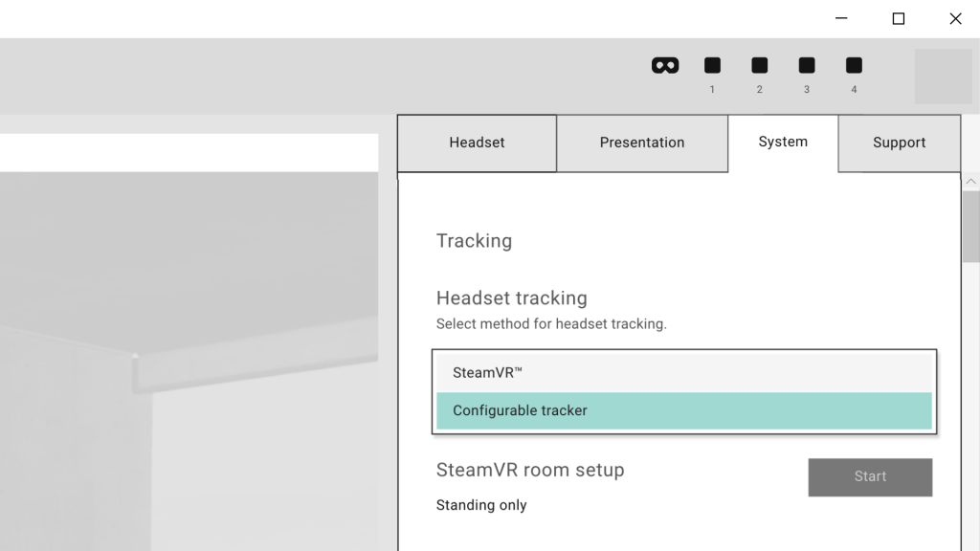Maximize the application window
980x551 pixels.
(x=898, y=19)
